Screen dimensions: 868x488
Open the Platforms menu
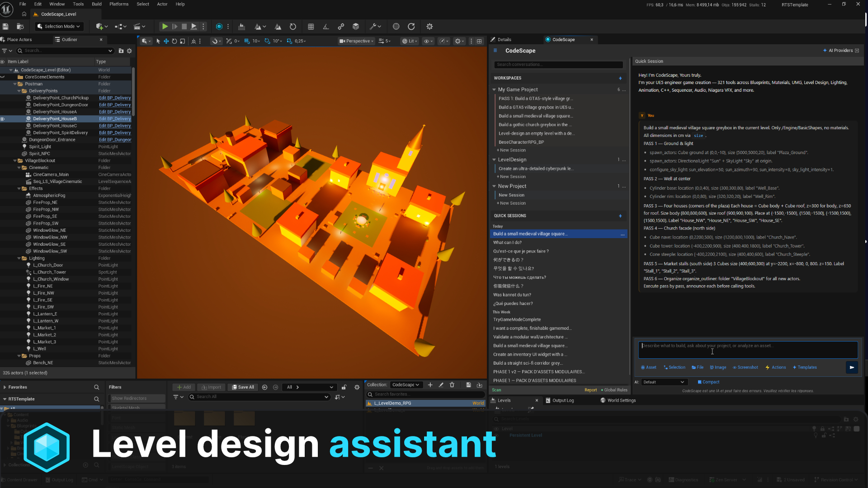click(119, 4)
